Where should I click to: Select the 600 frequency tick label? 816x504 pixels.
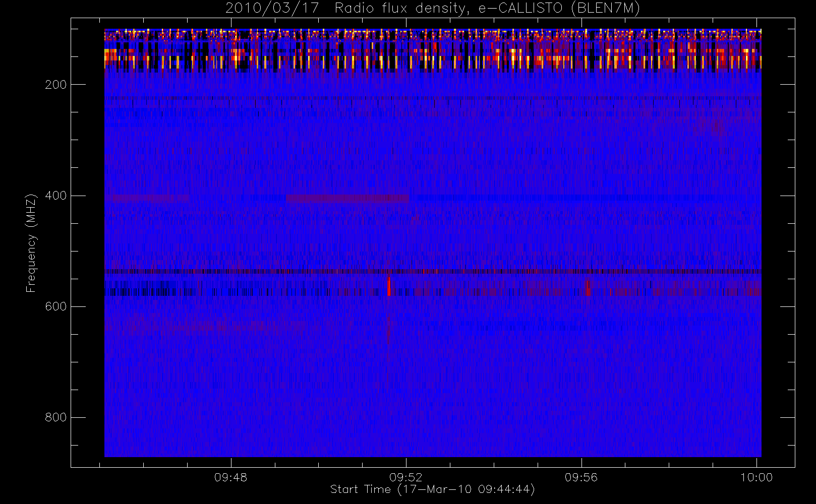click(55, 306)
